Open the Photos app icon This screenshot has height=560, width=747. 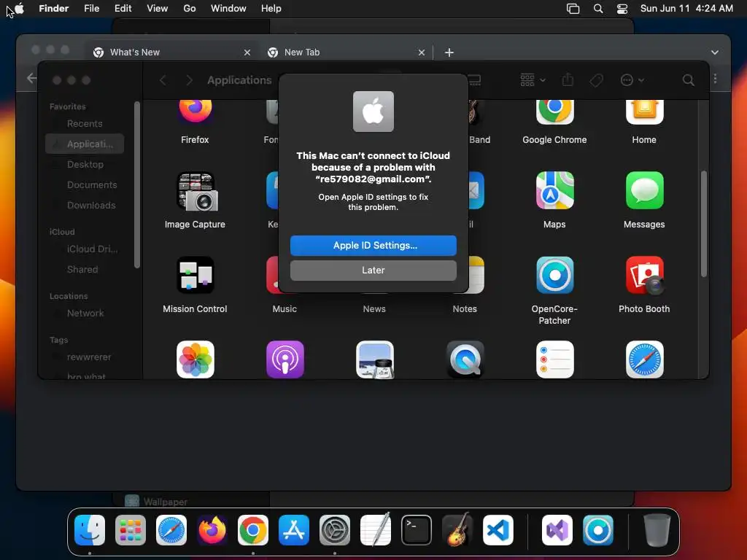tap(195, 359)
